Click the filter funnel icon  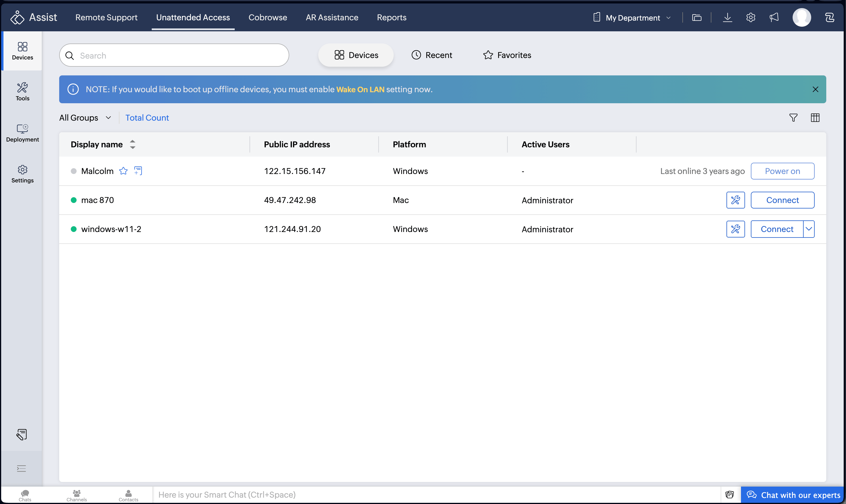(x=793, y=118)
